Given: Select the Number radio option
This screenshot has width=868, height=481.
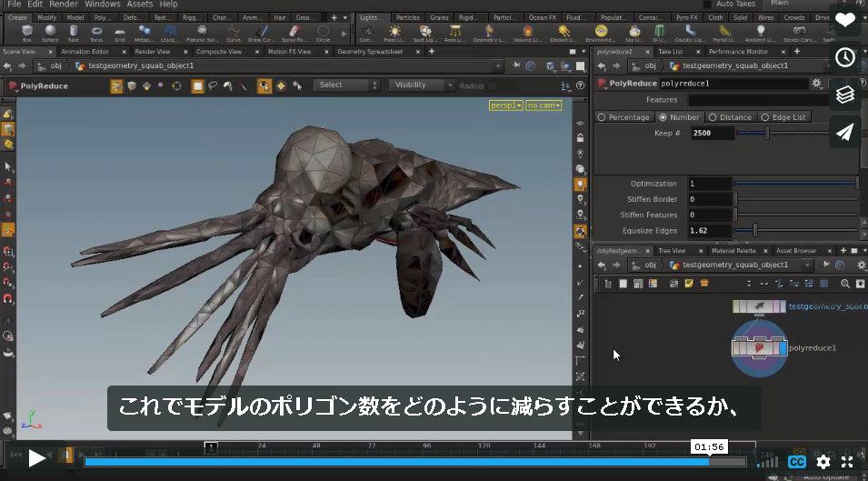Looking at the screenshot, I should tap(679, 117).
